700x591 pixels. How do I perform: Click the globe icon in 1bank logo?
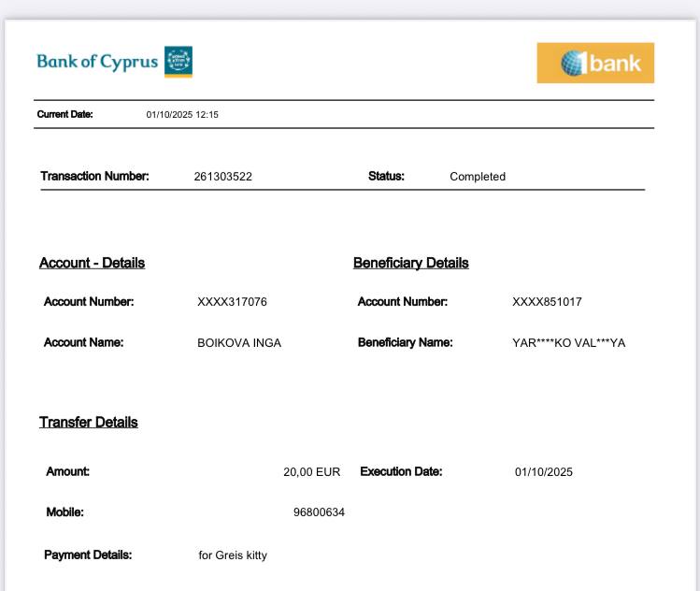pyautogui.click(x=574, y=64)
